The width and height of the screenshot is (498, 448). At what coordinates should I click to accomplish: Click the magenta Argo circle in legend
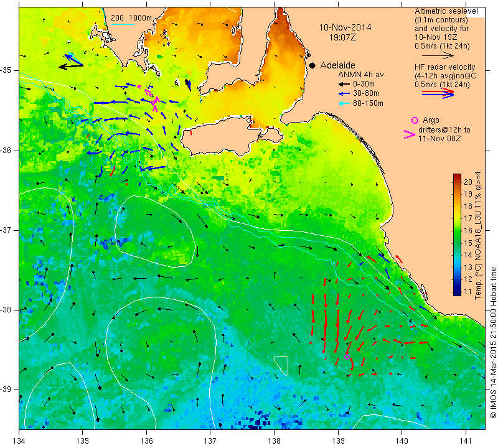click(x=415, y=120)
